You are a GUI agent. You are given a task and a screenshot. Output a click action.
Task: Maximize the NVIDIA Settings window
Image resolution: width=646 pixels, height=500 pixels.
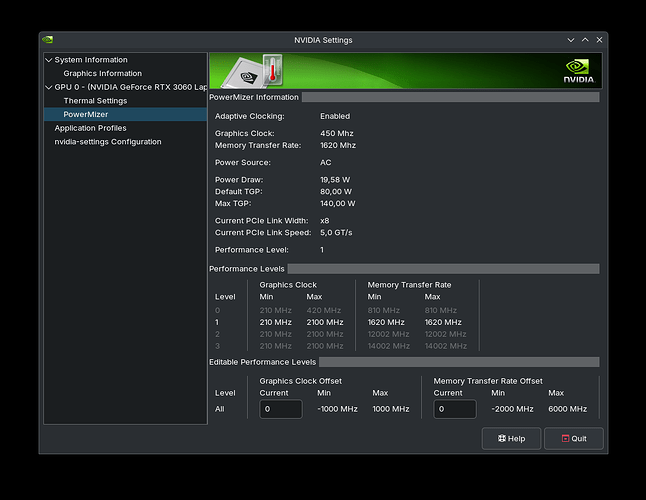[585, 40]
